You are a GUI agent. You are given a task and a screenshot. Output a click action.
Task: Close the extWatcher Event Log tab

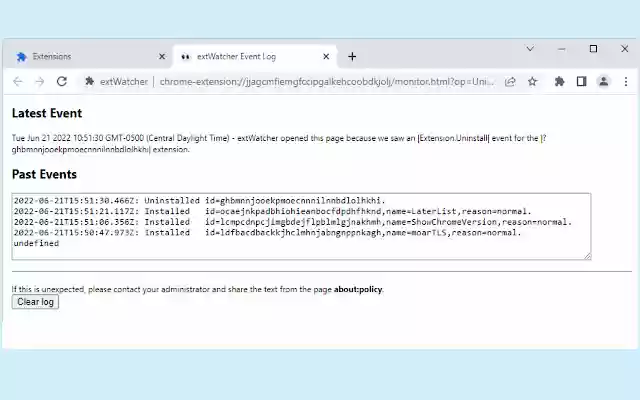pyautogui.click(x=326, y=56)
